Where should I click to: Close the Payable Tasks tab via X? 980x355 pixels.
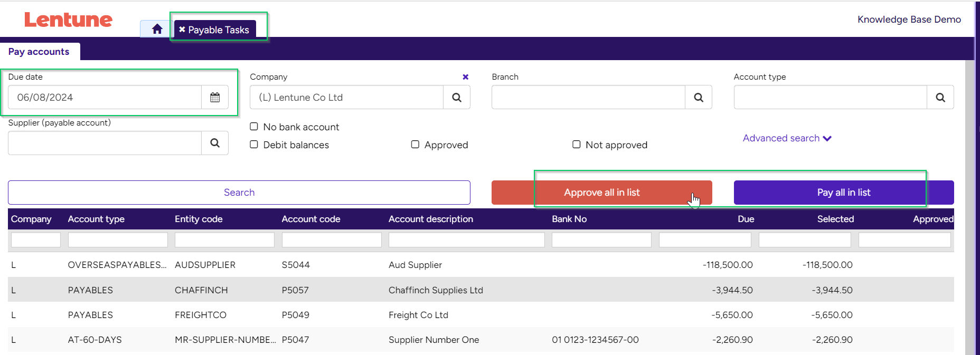(x=182, y=30)
